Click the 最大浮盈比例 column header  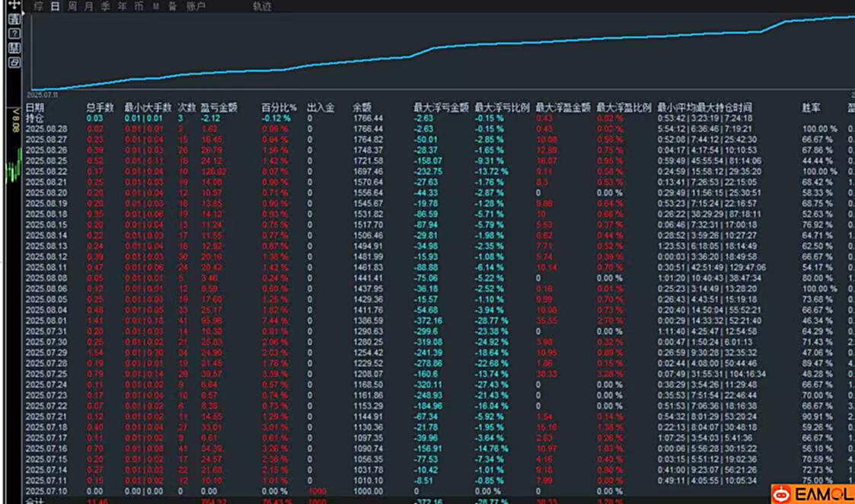pos(624,108)
